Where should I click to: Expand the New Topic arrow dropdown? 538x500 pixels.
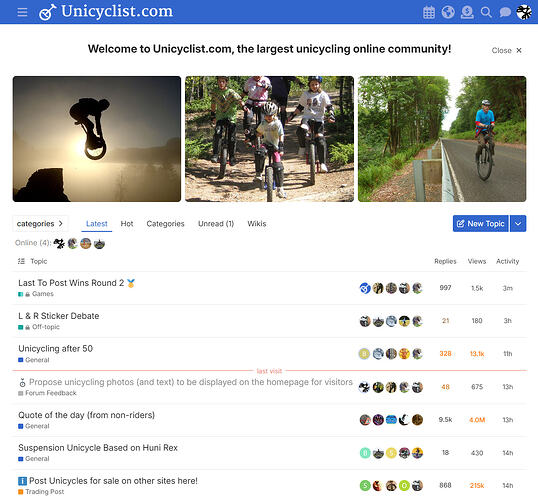[x=518, y=224]
